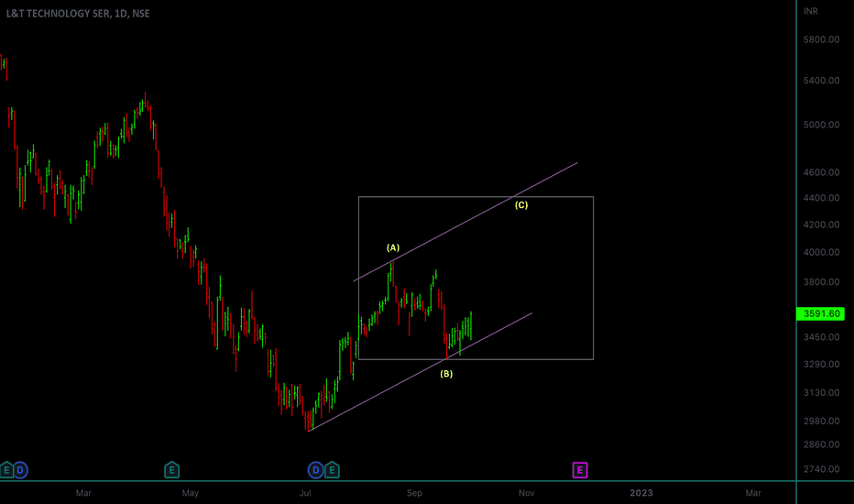
Task: Click the 2980.00 price axis label
Action: [x=821, y=421]
